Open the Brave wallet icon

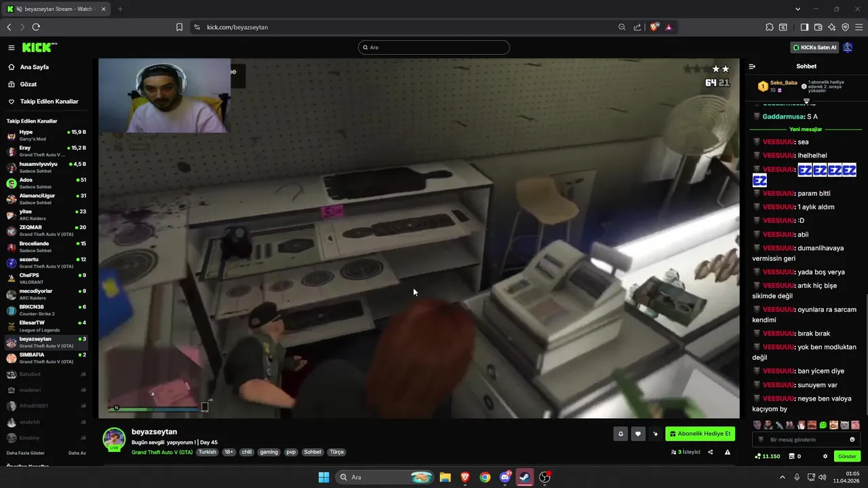pyautogui.click(x=818, y=27)
